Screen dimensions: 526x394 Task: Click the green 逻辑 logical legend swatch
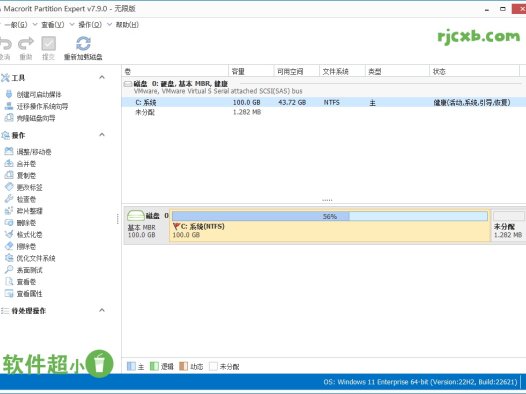[154, 366]
